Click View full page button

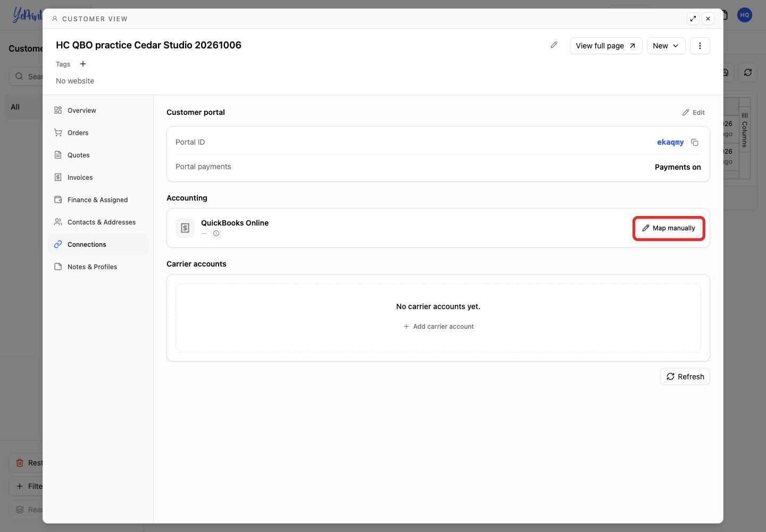pyautogui.click(x=606, y=46)
